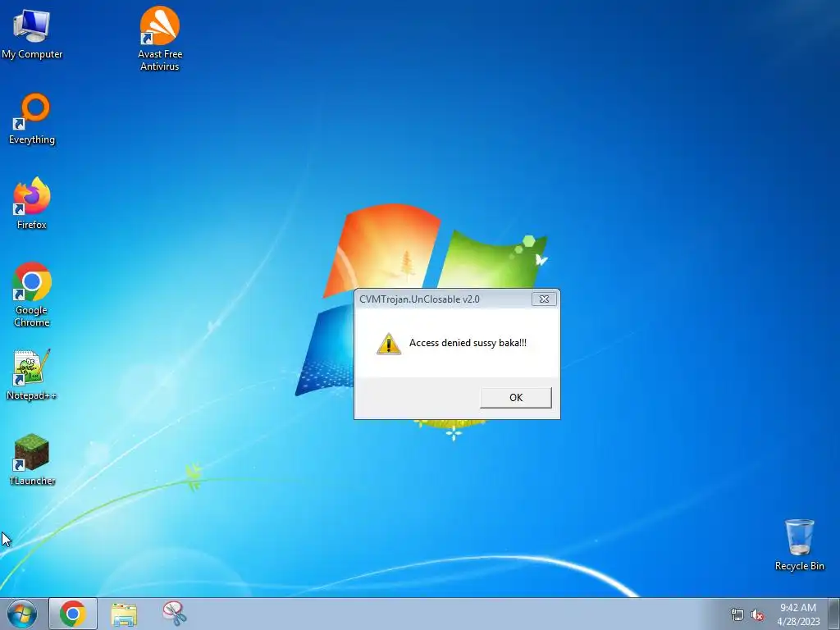Viewport: 840px width, 630px height.
Task: Open the clock showing 9:42 AM
Action: coord(798,614)
